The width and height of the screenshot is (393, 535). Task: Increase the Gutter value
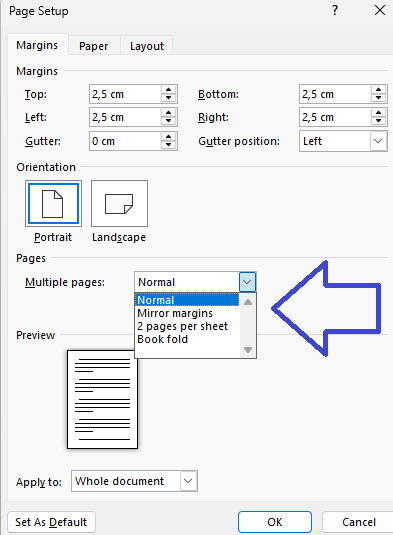tap(169, 137)
